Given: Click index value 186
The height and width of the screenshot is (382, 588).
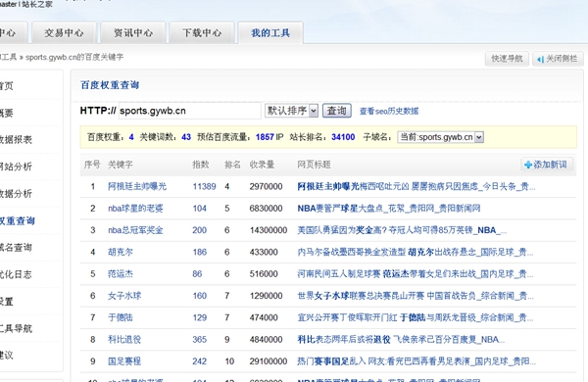Looking at the screenshot, I should [200, 252].
